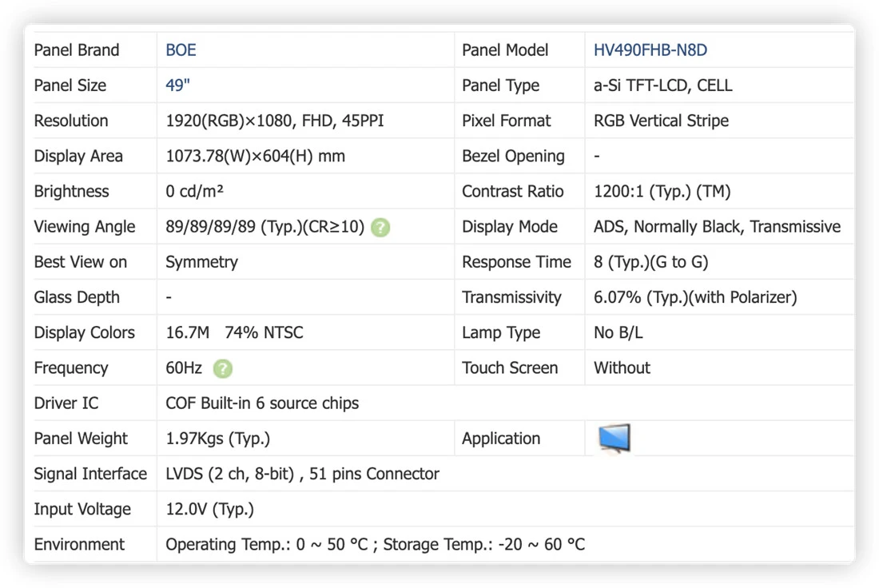Select 'RGB Vertical Stripe' value

[661, 121]
